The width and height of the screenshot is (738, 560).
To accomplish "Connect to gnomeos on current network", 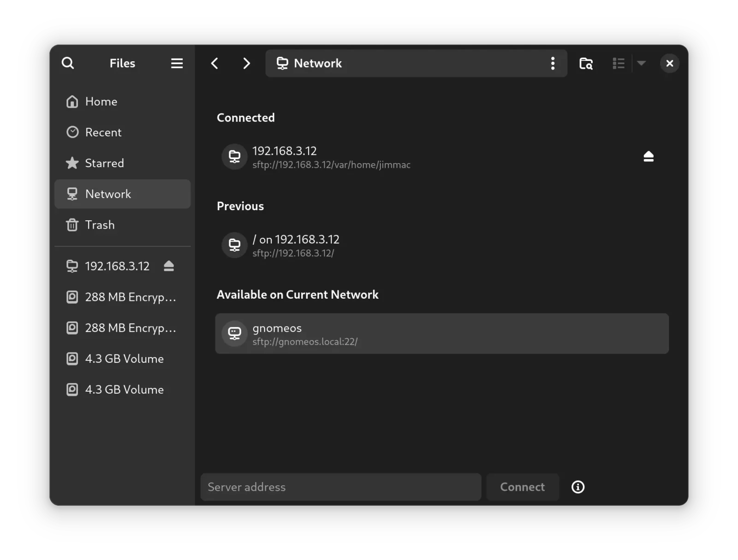I will coord(441,334).
